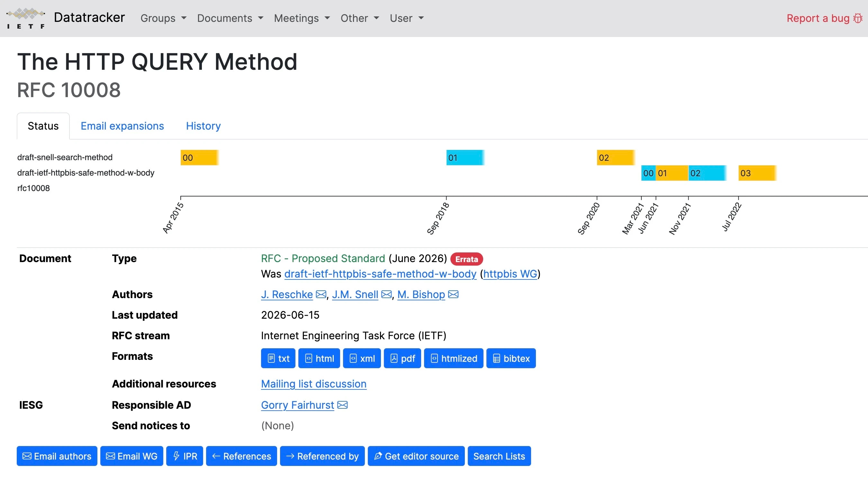This screenshot has height=483, width=868.
Task: Open J.M. Snell author profile
Action: tap(355, 295)
